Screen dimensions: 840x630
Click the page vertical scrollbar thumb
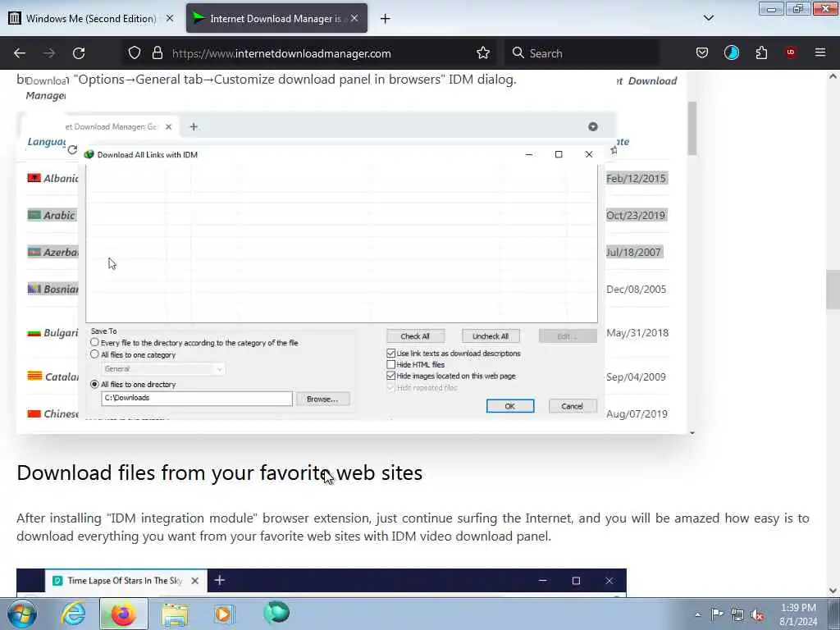click(x=833, y=290)
